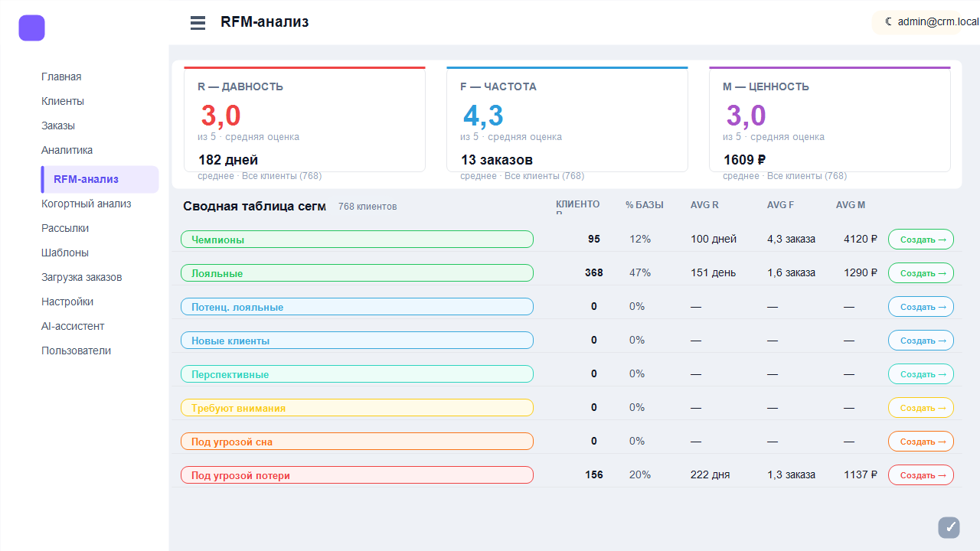Go to Клиенты section
980x551 pixels.
(63, 101)
